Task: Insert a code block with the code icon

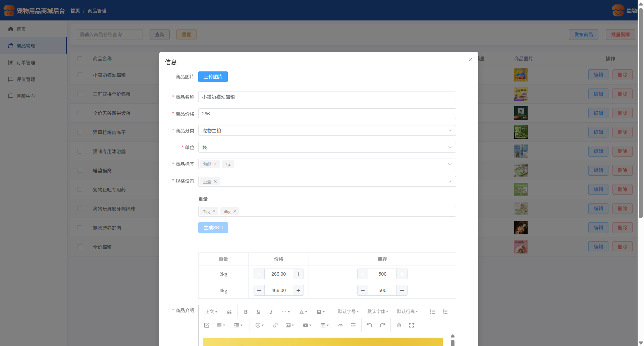Action: coord(340,325)
